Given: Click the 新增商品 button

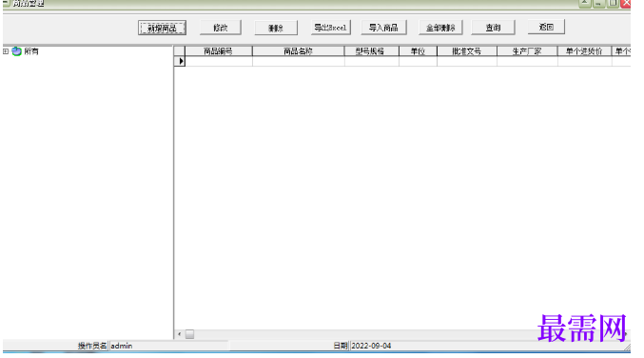Looking at the screenshot, I should click(162, 28).
